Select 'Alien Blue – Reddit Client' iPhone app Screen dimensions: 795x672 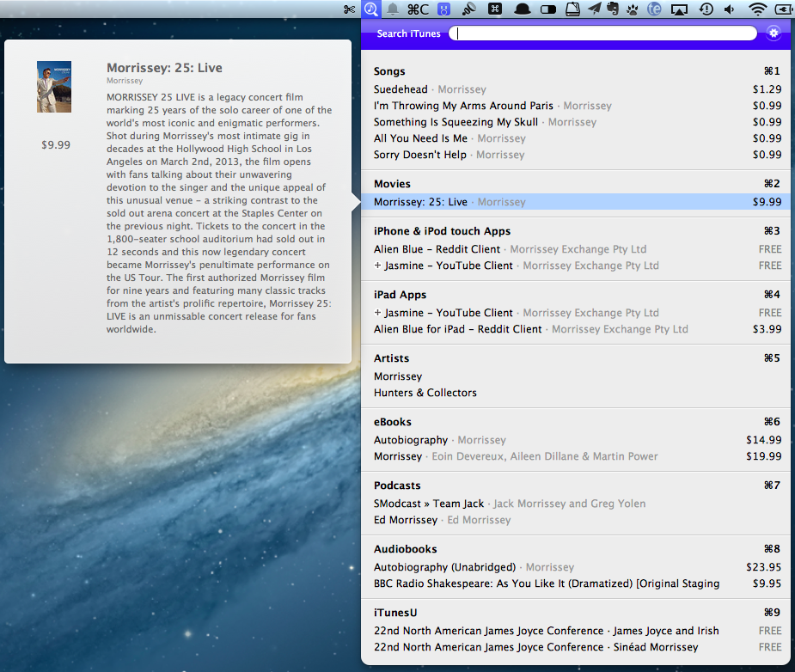(578, 249)
